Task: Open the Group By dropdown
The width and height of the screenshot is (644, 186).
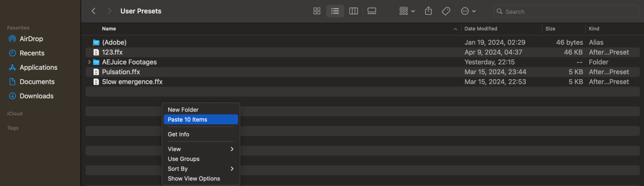Action: 407,11
